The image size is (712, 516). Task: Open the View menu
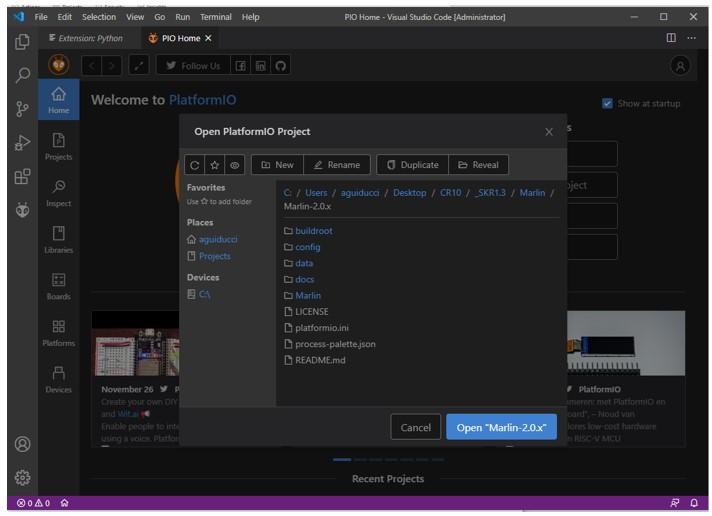pyautogui.click(x=135, y=17)
